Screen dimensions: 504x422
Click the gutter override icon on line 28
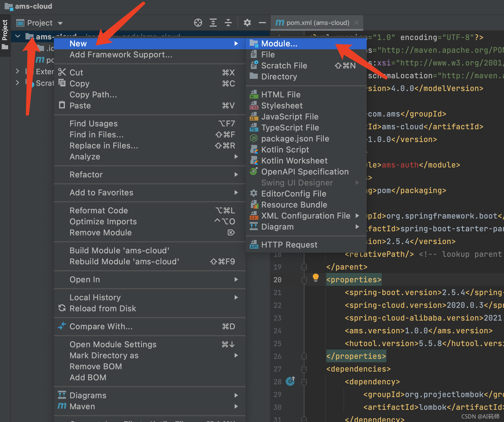[291, 381]
